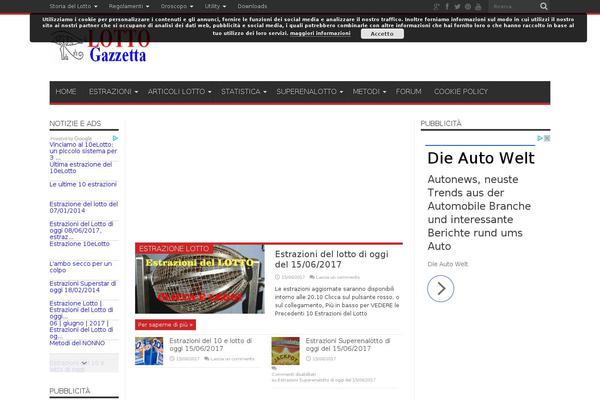Open the 10 e lotto article thumbnail
Screen dimensions: 600x400
(149, 349)
